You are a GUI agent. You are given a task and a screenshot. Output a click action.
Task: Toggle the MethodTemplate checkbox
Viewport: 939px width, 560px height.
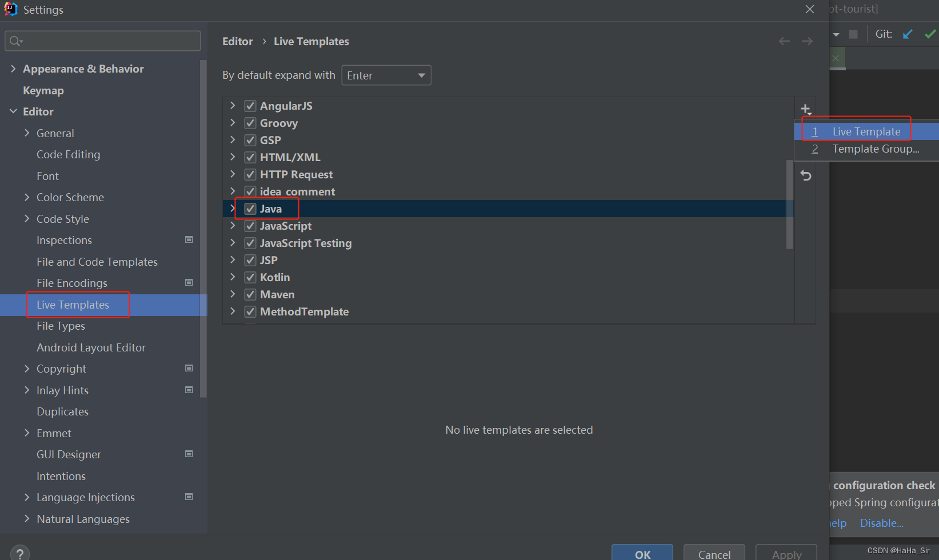pyautogui.click(x=250, y=311)
